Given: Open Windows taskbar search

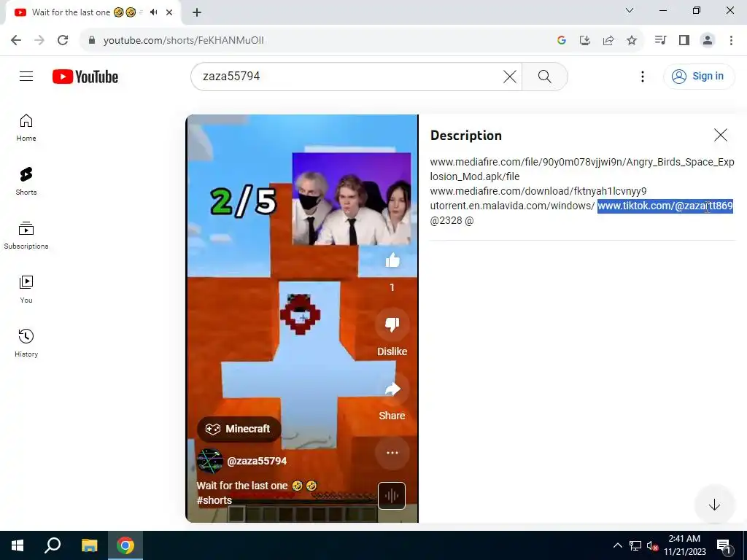Looking at the screenshot, I should 53,545.
